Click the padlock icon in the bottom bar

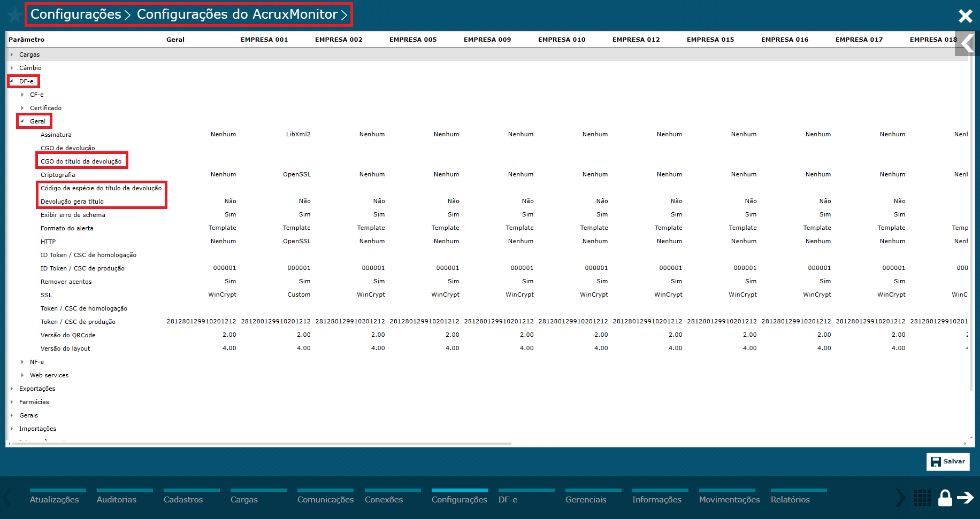click(x=945, y=498)
